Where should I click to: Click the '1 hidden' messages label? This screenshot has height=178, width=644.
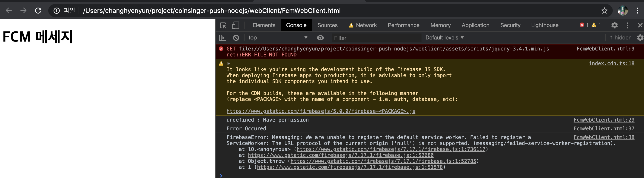point(621,38)
